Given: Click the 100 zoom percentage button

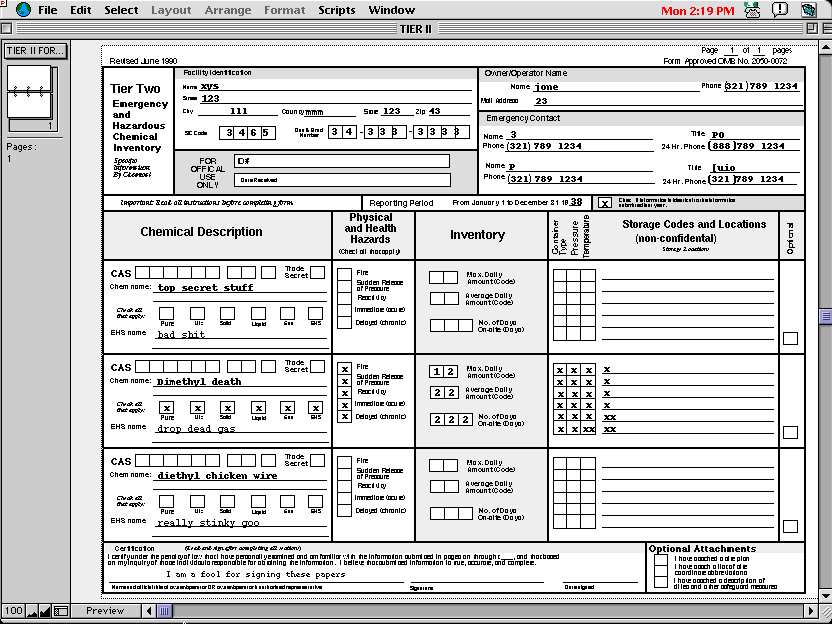Looking at the screenshot, I should (13, 611).
